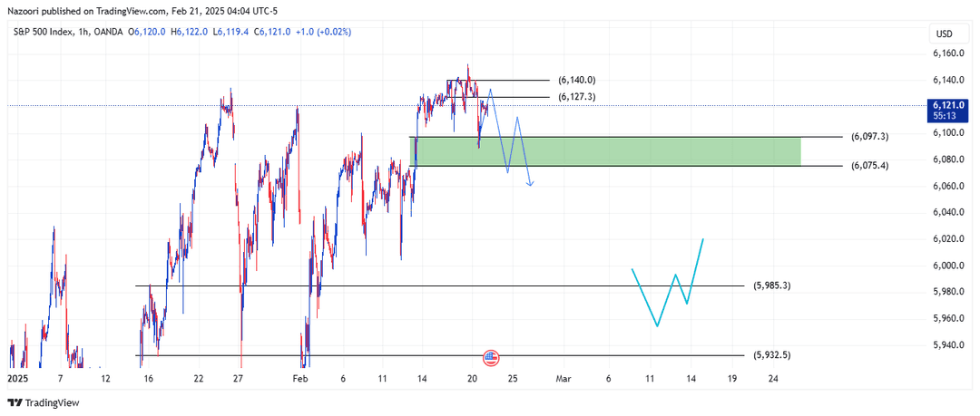The height and width of the screenshot is (416, 980).
Task: Click the 25 date label on time axis
Action: point(513,379)
